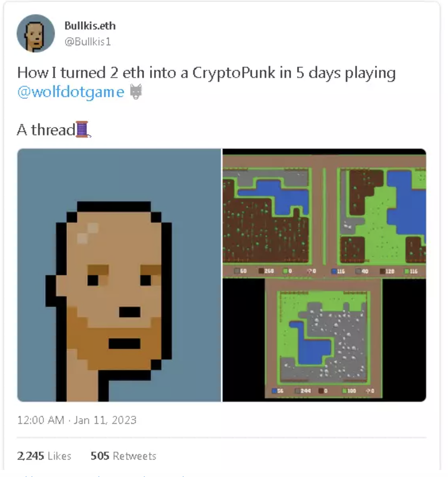View the 2,245 Likes list

click(x=44, y=456)
